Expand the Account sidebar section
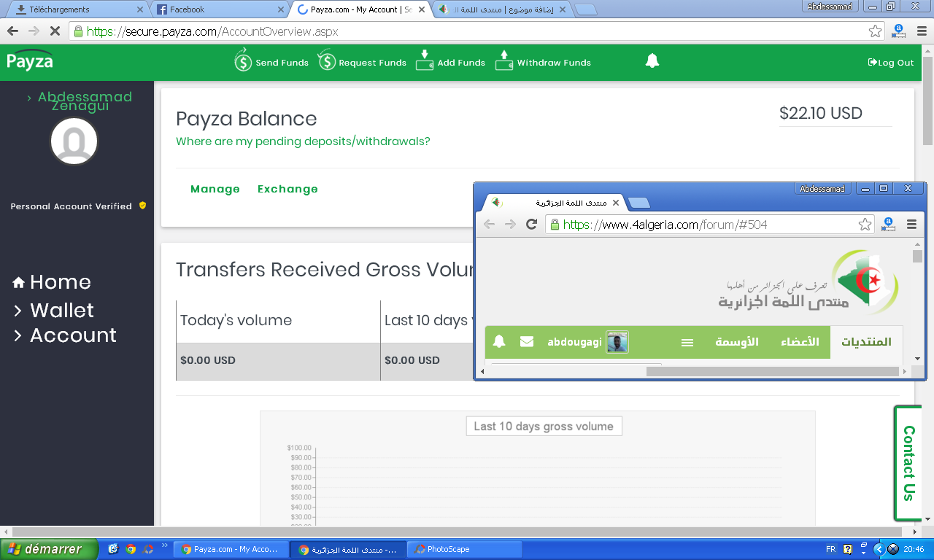This screenshot has height=560, width=934. point(72,335)
